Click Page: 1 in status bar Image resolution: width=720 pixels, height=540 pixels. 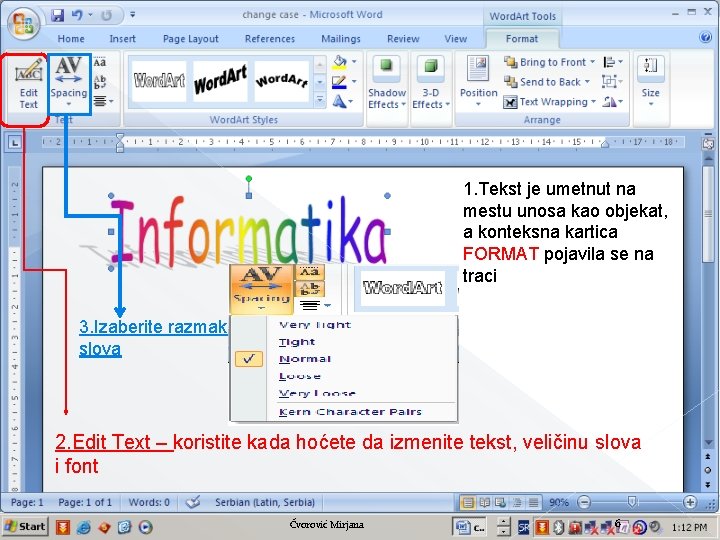tap(27, 502)
